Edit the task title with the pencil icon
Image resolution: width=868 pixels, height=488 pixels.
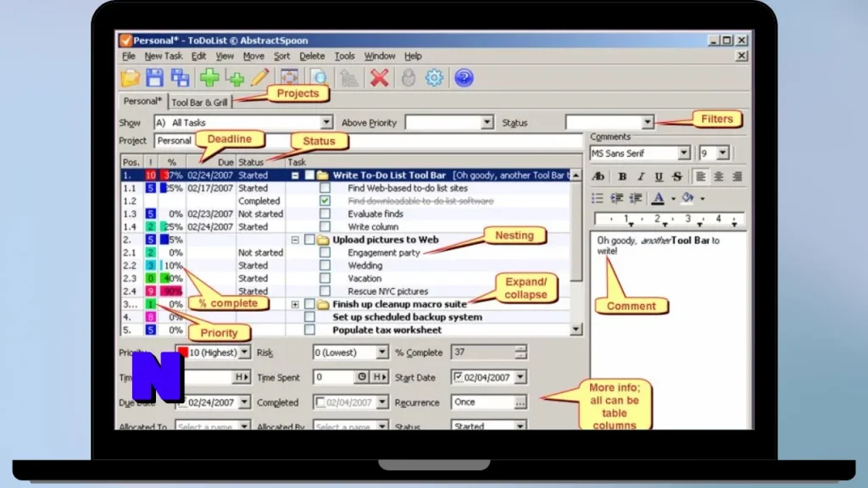click(259, 78)
